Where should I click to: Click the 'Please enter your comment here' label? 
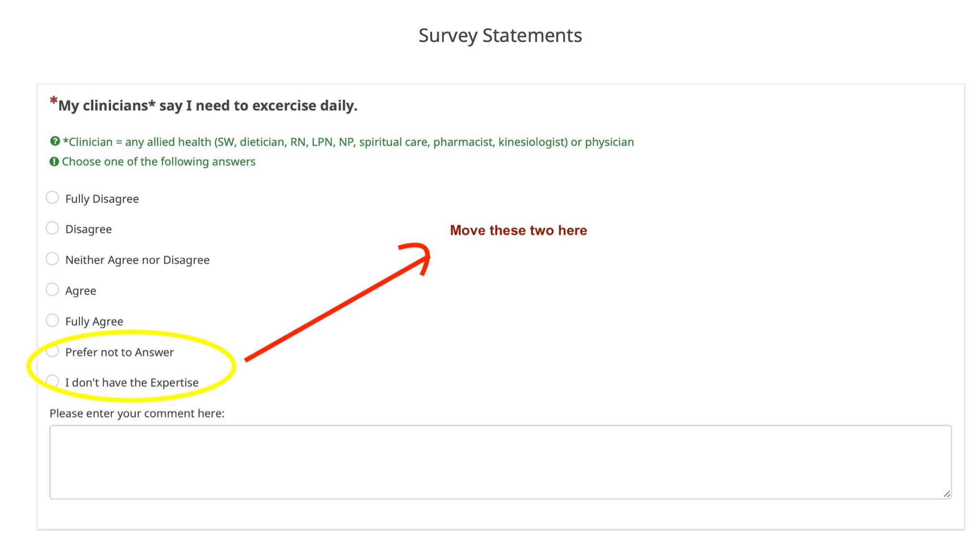[137, 413]
